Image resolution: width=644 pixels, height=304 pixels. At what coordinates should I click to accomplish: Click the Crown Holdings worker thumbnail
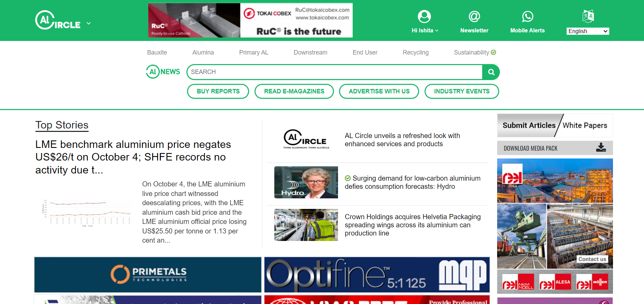306,225
